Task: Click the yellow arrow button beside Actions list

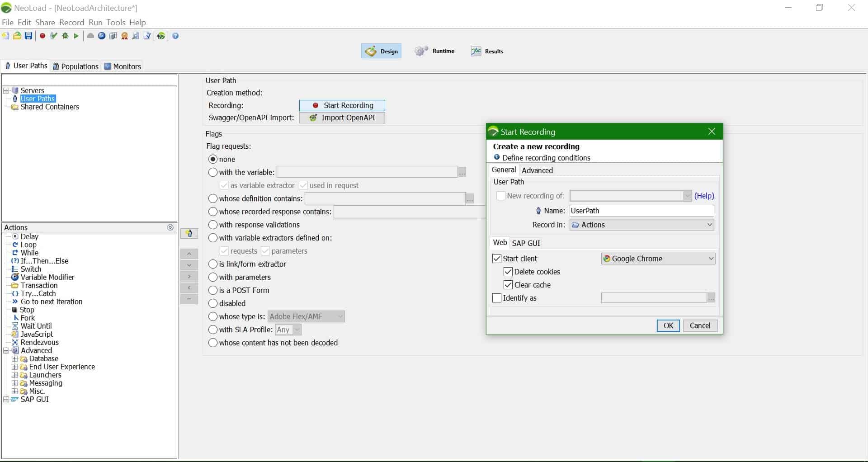Action: coord(189,233)
